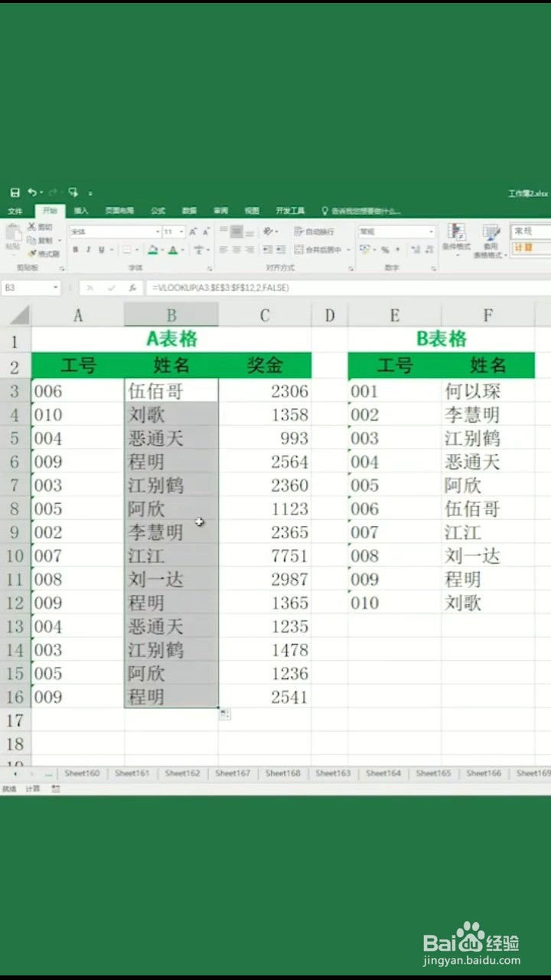The width and height of the screenshot is (551, 980).
Task: Click the Select All corner triangle
Action: (15, 315)
